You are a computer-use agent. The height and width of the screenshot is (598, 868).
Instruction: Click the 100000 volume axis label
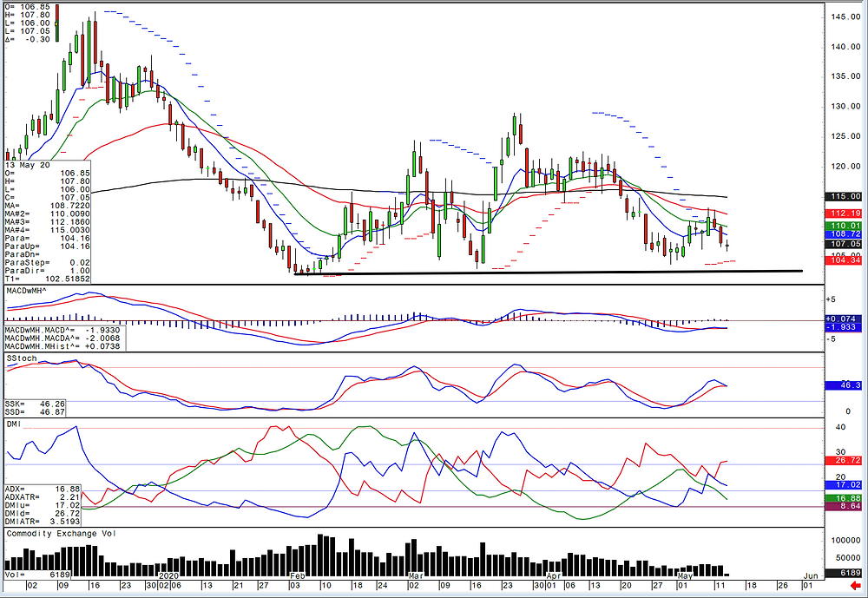[845, 541]
